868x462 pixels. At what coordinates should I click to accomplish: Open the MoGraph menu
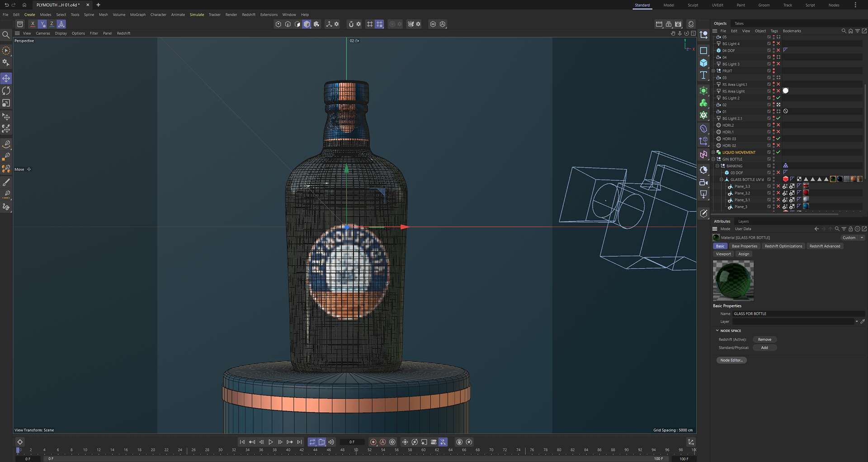tap(138, 14)
